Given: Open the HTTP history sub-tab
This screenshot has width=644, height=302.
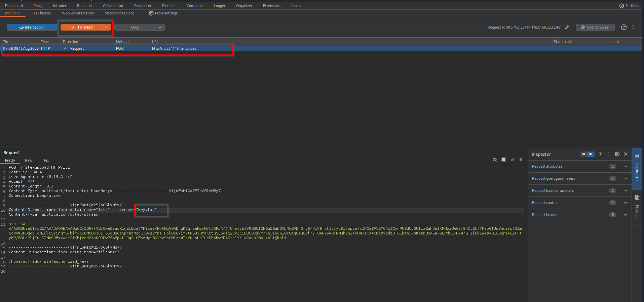Looking at the screenshot, I should click(41, 13).
